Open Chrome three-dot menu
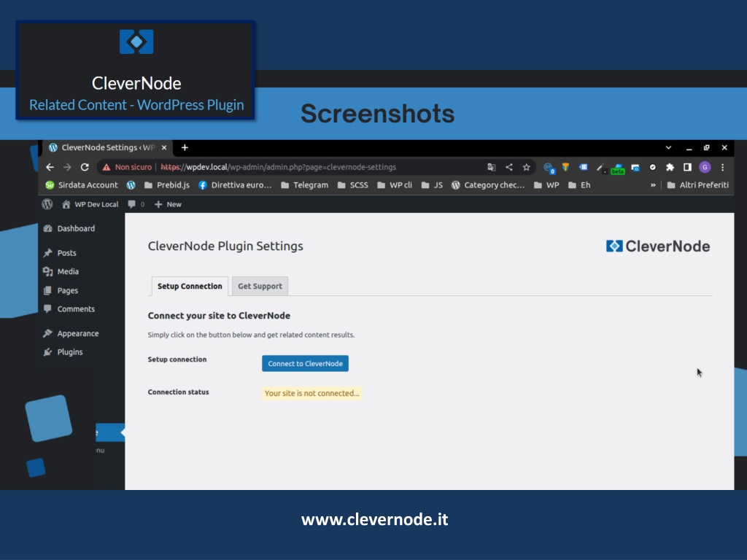This screenshot has width=747, height=560. pos(723,167)
